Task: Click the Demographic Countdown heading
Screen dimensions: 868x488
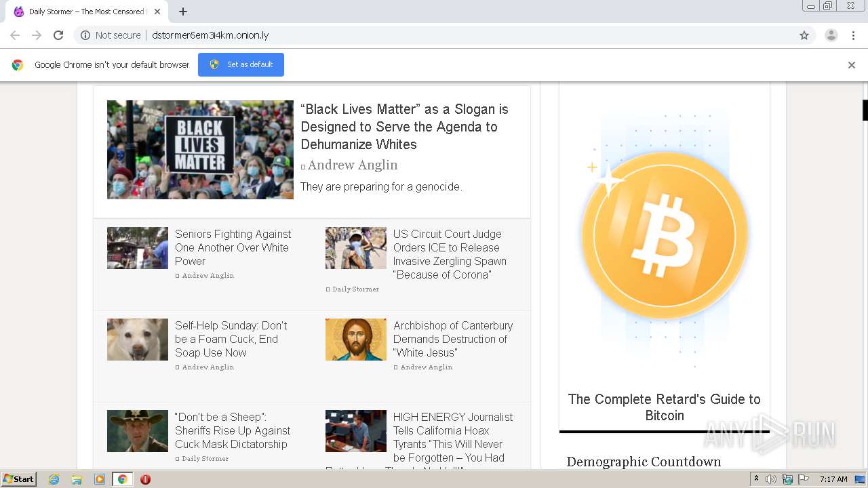Action: point(644,462)
